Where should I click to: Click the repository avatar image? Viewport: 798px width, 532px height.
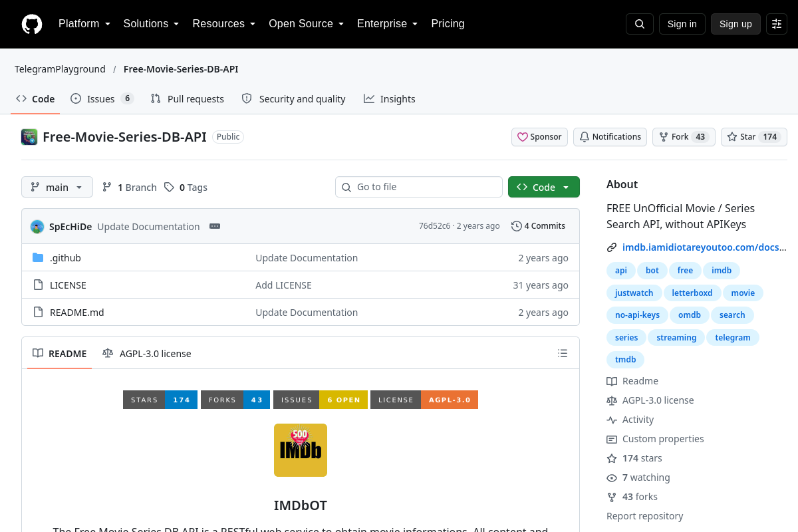(x=29, y=137)
